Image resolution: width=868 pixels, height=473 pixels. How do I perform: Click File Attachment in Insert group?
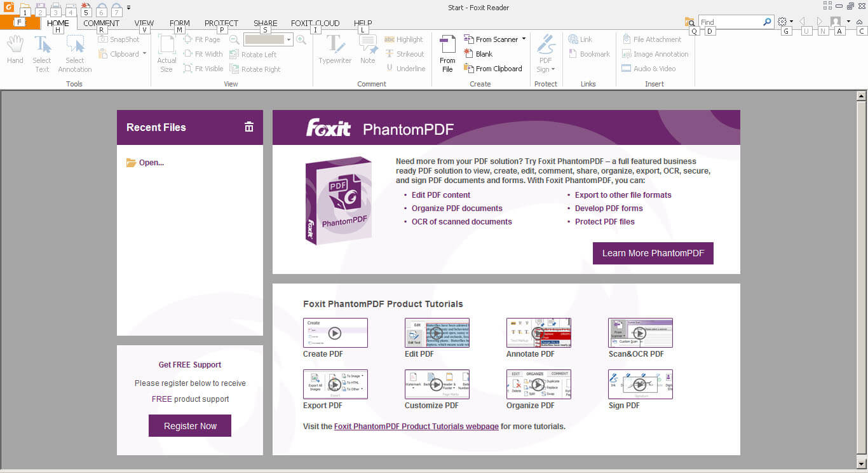tap(652, 39)
